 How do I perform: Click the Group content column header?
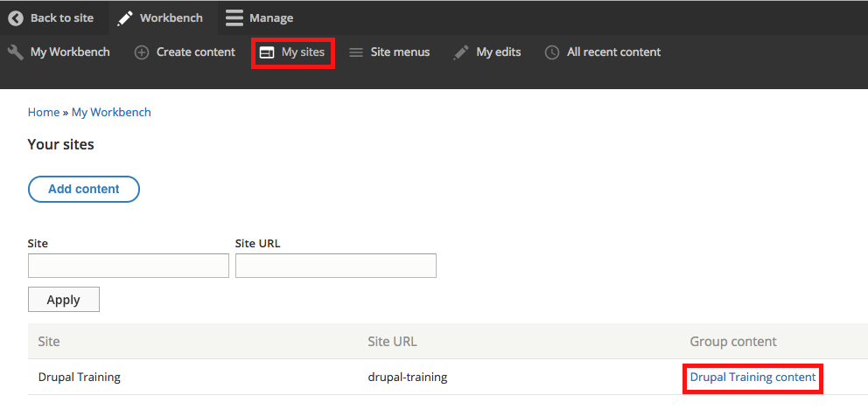point(733,342)
